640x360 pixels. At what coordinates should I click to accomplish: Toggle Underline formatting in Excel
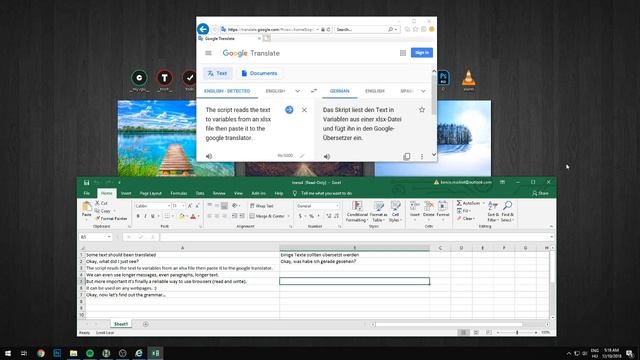tap(153, 216)
